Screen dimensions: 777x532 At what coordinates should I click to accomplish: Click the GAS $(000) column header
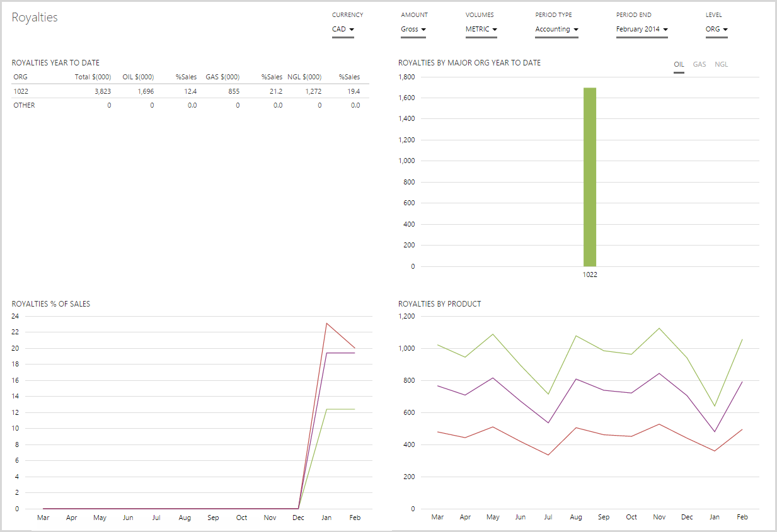click(x=222, y=77)
